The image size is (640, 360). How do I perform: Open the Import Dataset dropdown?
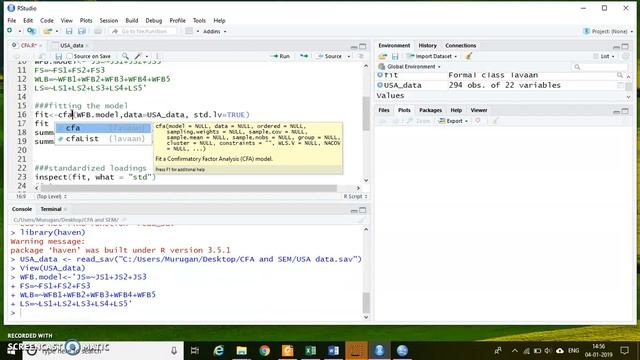pyautogui.click(x=432, y=56)
